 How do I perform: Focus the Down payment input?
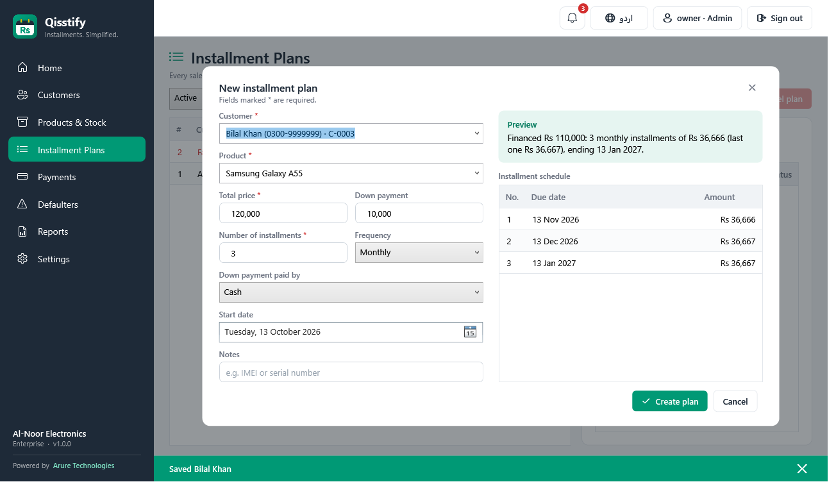(x=419, y=213)
